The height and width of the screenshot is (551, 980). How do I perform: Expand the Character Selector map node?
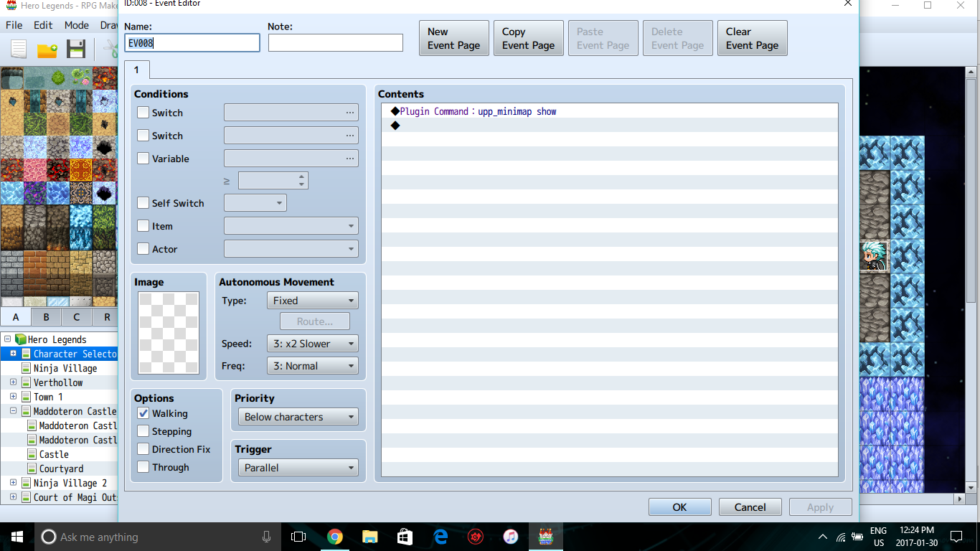[x=13, y=354]
